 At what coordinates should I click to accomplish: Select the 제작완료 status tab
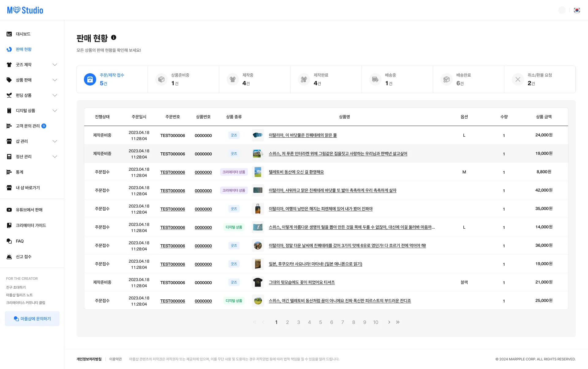(326, 79)
